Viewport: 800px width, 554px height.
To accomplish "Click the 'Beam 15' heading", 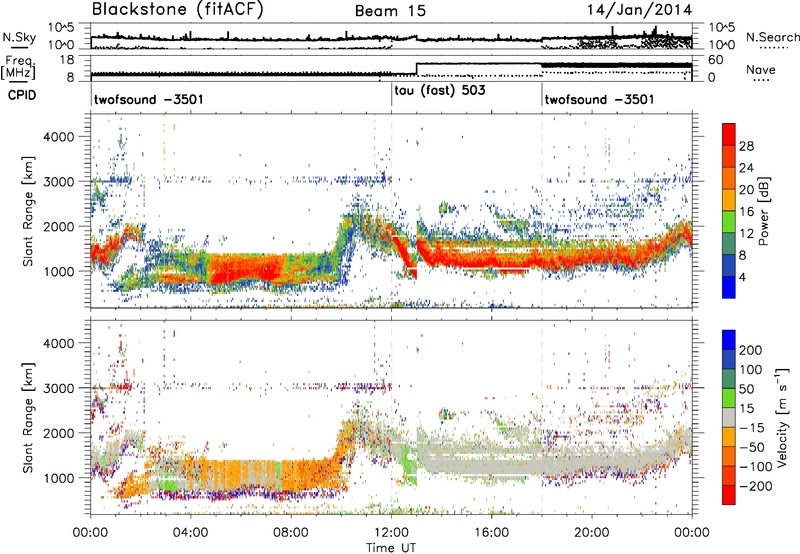I will (390, 11).
